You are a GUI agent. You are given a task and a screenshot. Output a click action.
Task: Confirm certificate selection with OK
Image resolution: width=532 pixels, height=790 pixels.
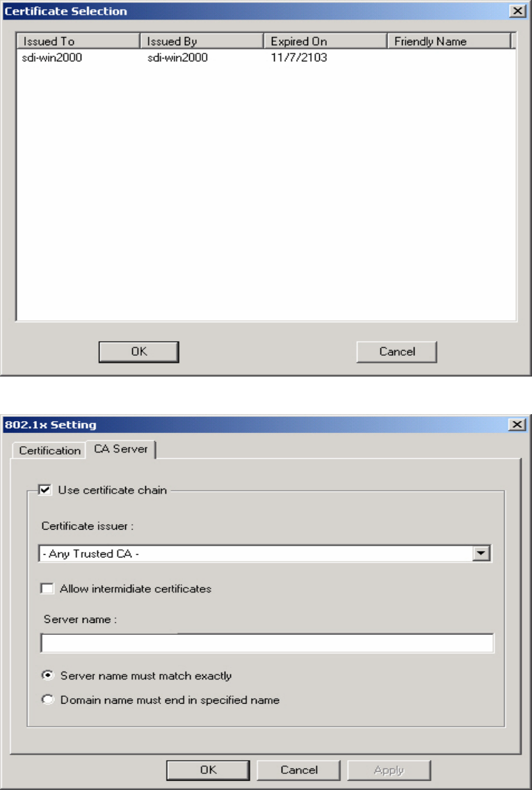pos(139,351)
